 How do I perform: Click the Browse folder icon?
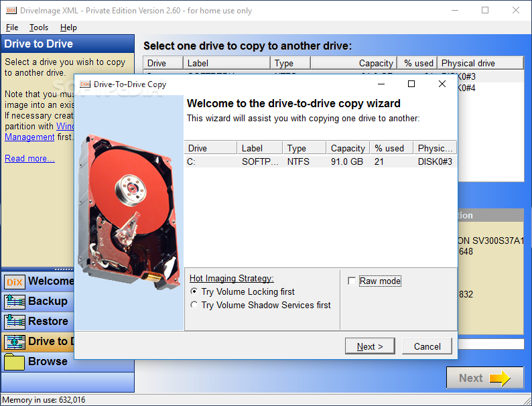(x=15, y=362)
